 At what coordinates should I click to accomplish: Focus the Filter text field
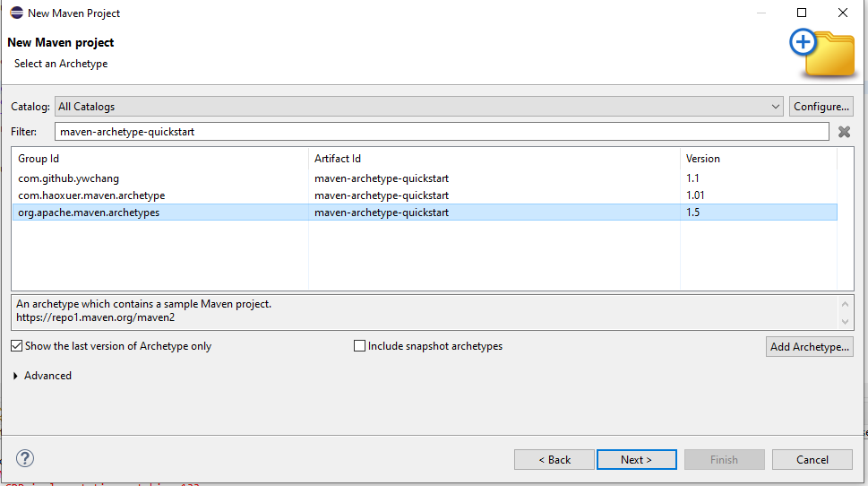pyautogui.click(x=442, y=132)
